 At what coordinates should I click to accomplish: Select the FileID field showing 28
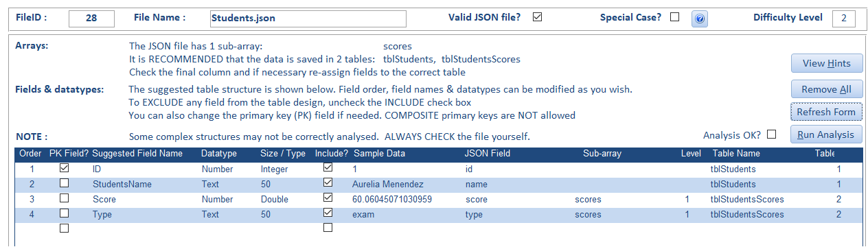pyautogui.click(x=91, y=19)
